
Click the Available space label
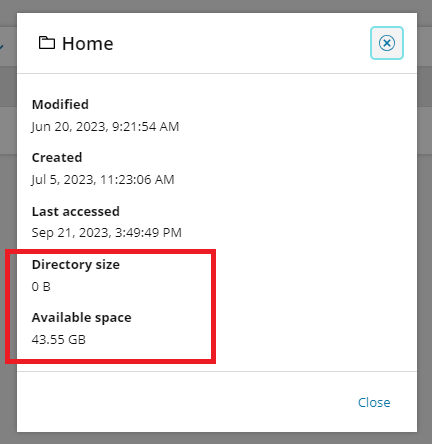(82, 318)
